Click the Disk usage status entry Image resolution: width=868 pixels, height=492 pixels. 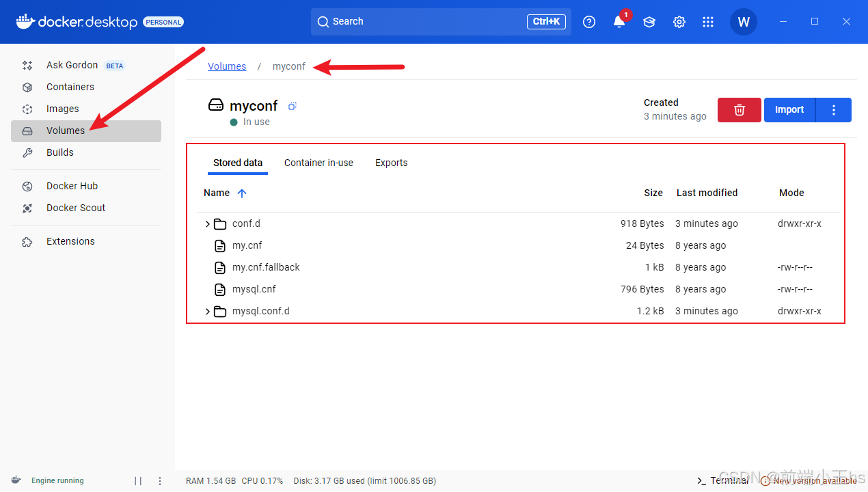[x=364, y=481]
